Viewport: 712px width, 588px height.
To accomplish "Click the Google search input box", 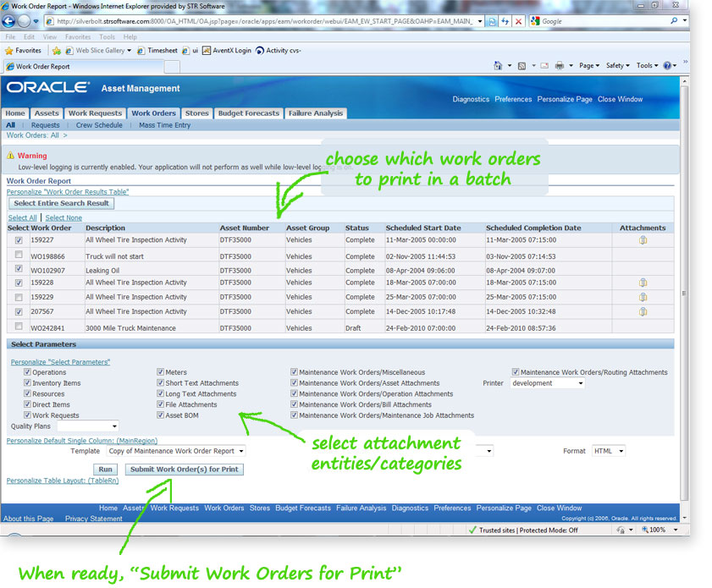I will [604, 21].
